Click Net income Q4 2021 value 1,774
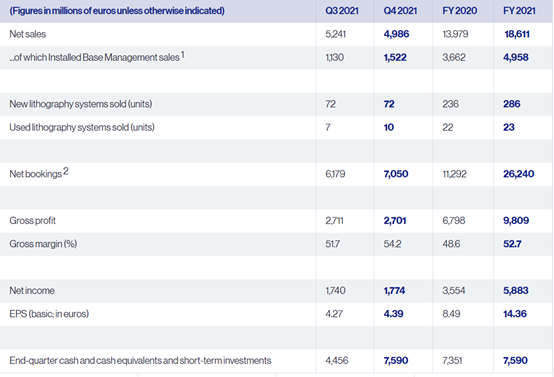The width and height of the screenshot is (554, 377). [394, 290]
